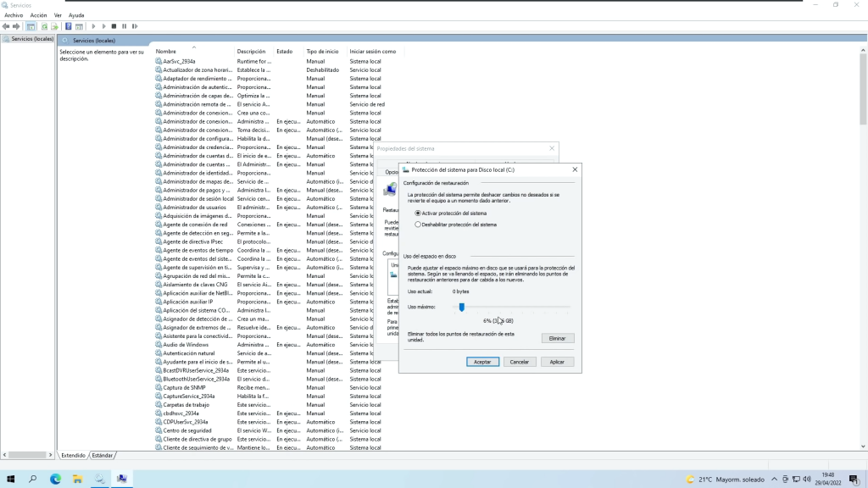The width and height of the screenshot is (868, 488).
Task: Click the Eliminar restore points button
Action: coord(557,338)
